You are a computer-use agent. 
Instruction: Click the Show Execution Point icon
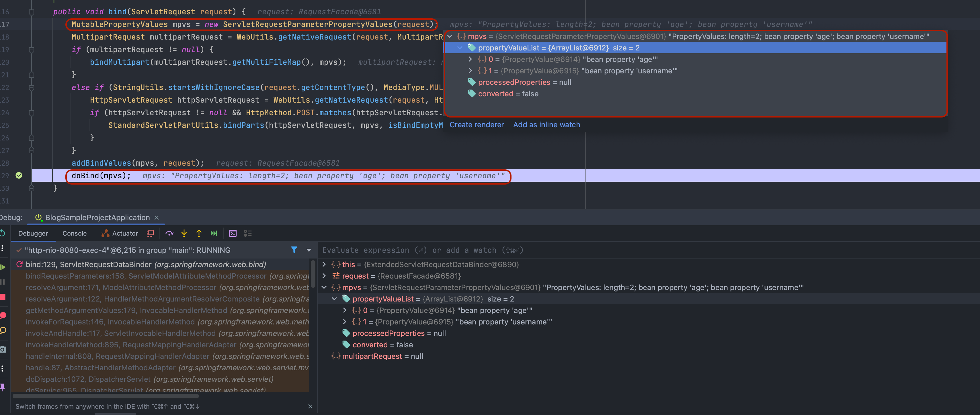click(x=150, y=233)
